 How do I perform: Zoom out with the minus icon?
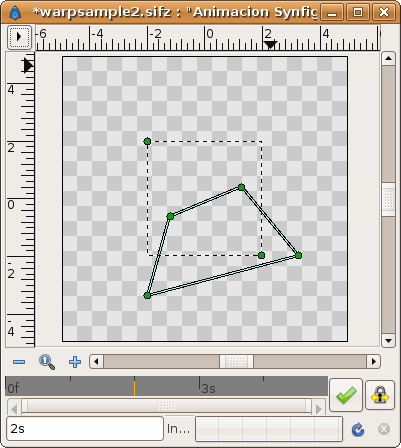click(19, 362)
